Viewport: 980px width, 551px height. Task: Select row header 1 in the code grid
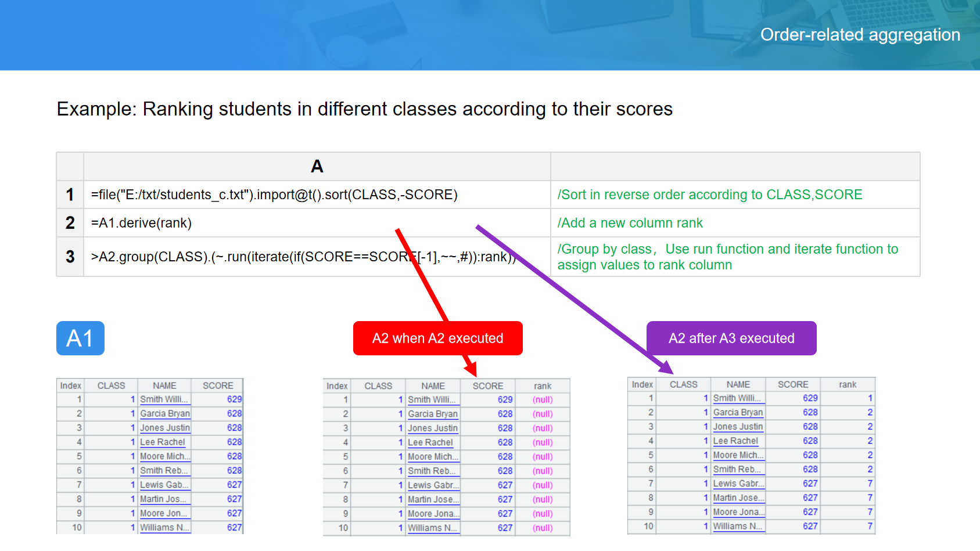70,195
